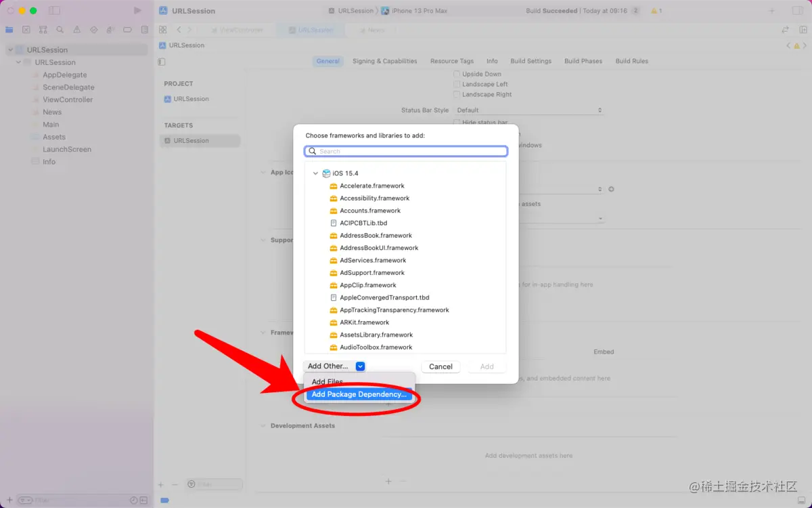Open the Debug navigator icon
Screen dimensions: 812x508
tap(111, 30)
